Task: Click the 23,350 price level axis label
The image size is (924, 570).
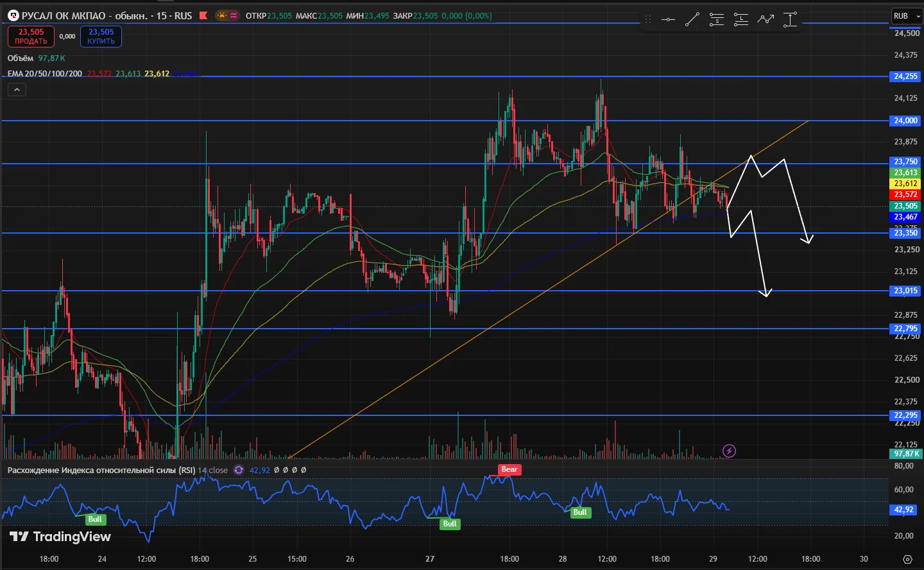Action: click(906, 233)
